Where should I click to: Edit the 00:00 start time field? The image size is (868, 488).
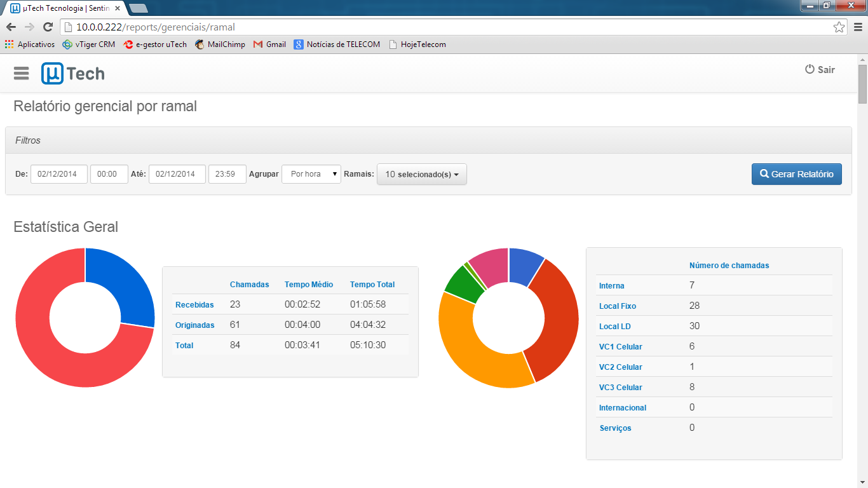109,174
